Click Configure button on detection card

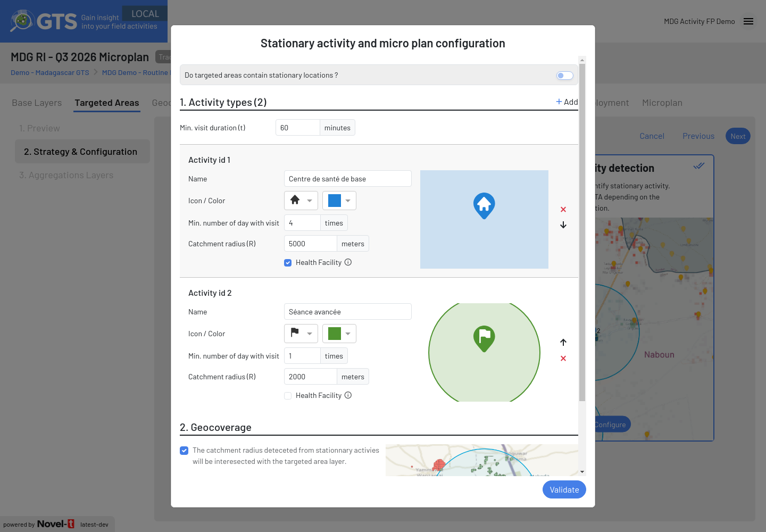612,425
